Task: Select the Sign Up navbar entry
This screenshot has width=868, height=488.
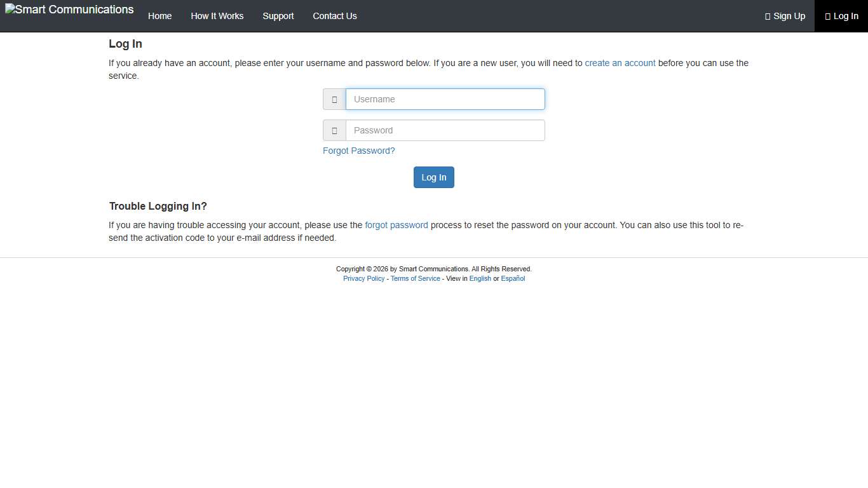Action: pos(785,16)
